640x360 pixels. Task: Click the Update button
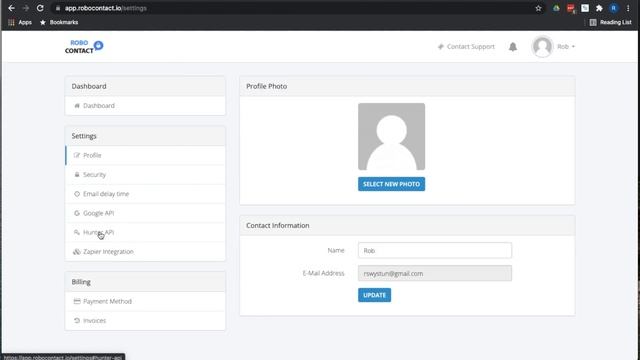click(x=374, y=295)
